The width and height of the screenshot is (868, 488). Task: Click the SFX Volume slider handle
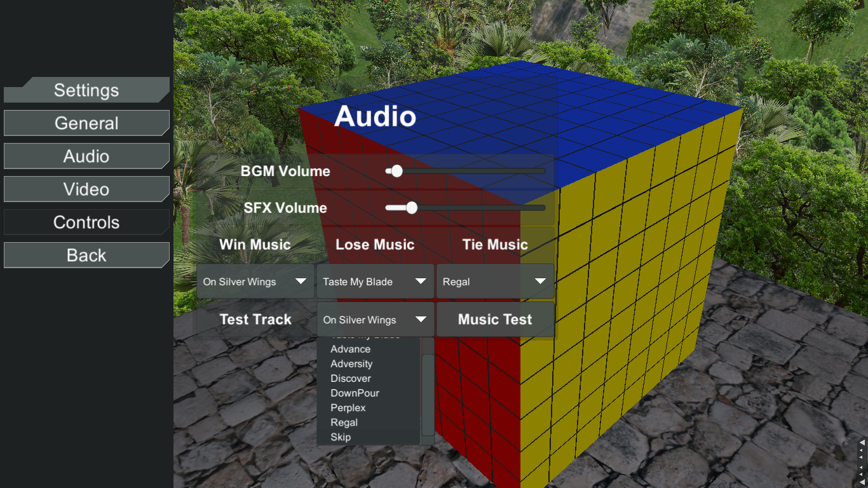point(411,208)
